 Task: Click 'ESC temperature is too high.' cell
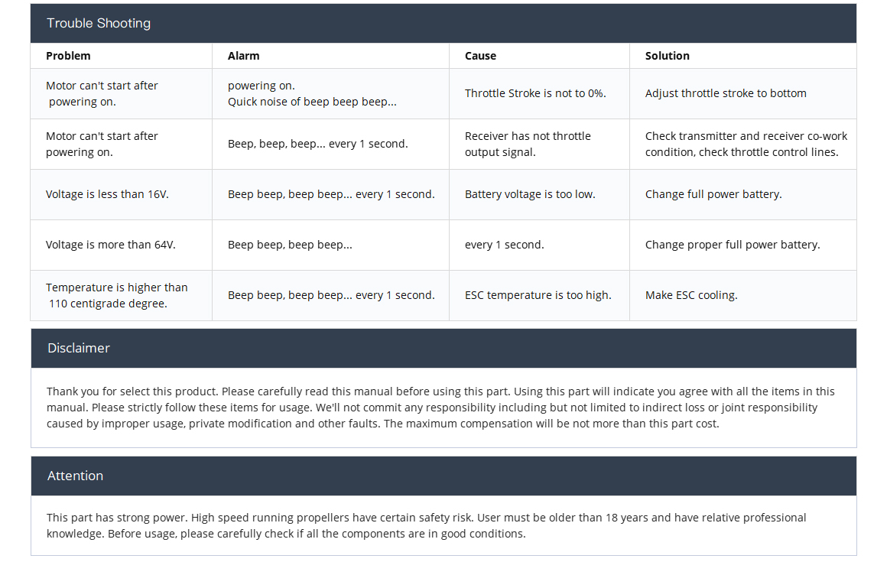(x=538, y=295)
